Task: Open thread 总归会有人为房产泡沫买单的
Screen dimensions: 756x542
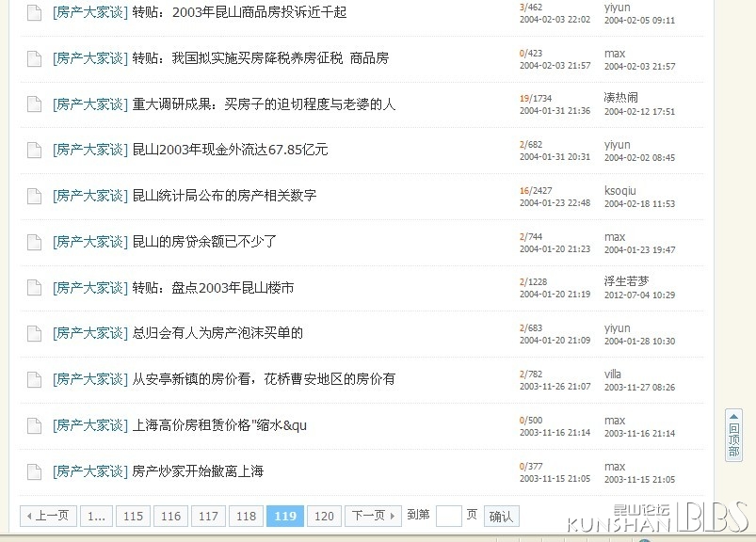Action: 217,333
